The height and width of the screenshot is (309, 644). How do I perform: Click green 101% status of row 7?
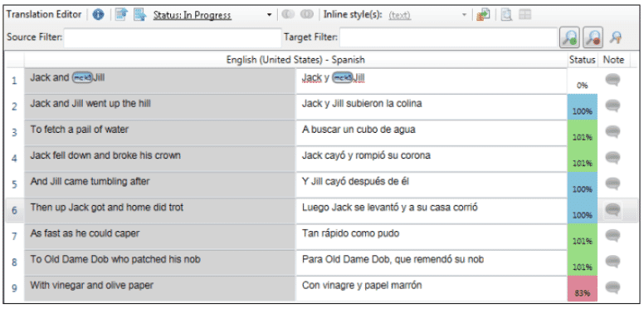click(583, 236)
